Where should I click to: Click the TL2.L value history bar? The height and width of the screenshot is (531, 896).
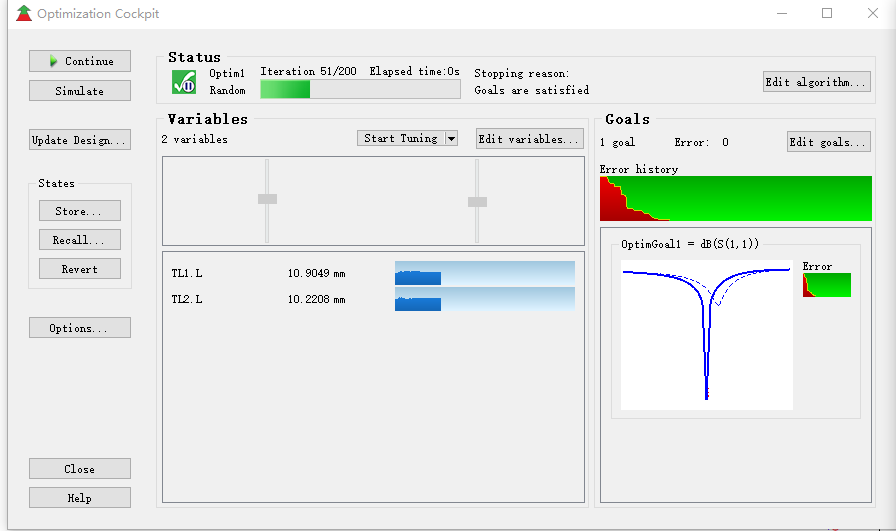tap(484, 299)
